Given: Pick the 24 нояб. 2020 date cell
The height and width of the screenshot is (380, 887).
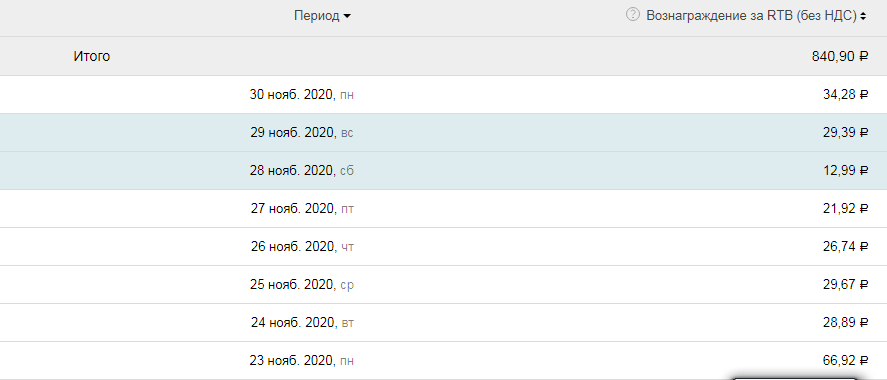Looking at the screenshot, I should coord(303,323).
